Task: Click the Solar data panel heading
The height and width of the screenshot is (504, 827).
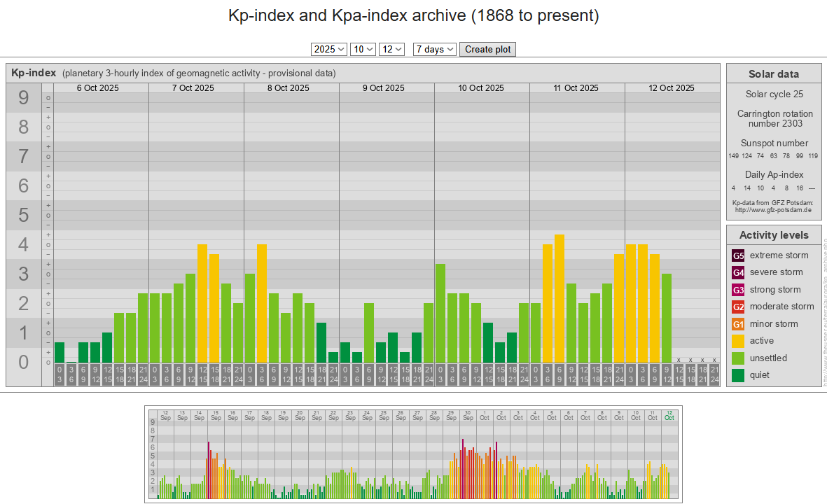Action: click(773, 74)
